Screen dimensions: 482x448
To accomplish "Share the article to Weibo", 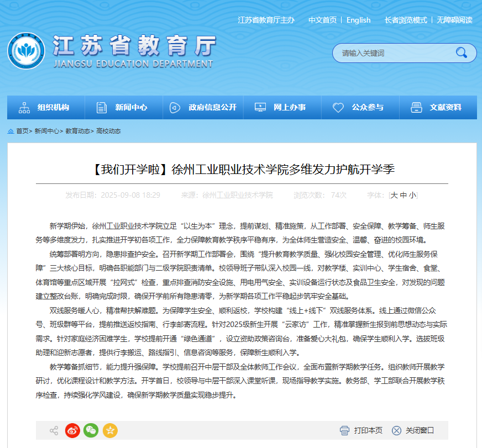I will pos(72,430).
